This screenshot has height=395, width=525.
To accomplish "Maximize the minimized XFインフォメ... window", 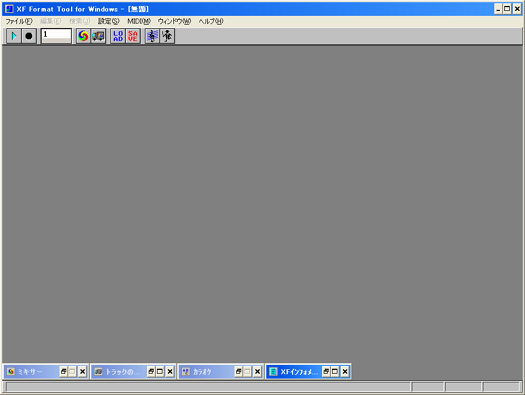I will pyautogui.click(x=335, y=371).
